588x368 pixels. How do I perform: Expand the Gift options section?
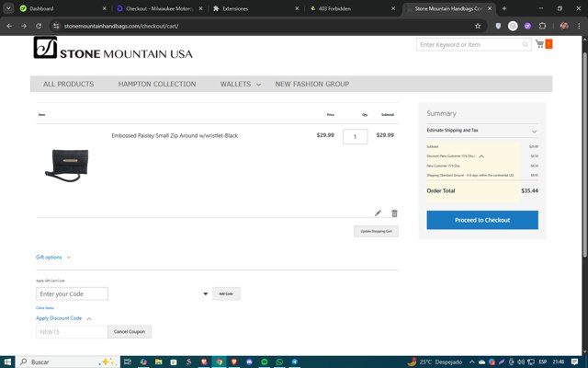tap(53, 258)
